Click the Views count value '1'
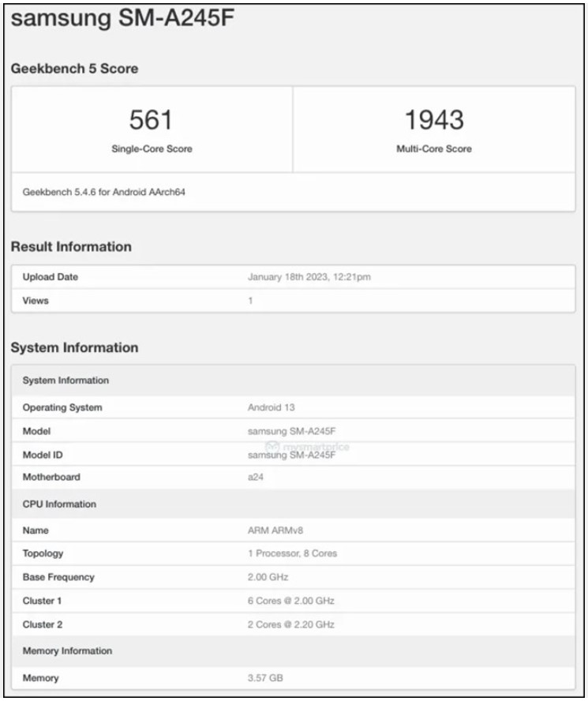Screen dimensions: 588x701 [250, 301]
